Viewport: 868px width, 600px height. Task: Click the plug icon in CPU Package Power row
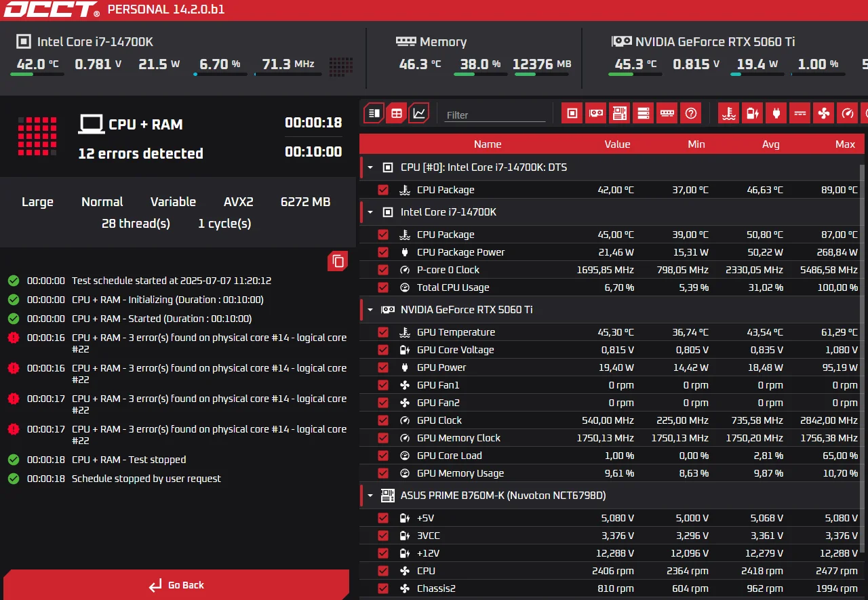point(405,252)
